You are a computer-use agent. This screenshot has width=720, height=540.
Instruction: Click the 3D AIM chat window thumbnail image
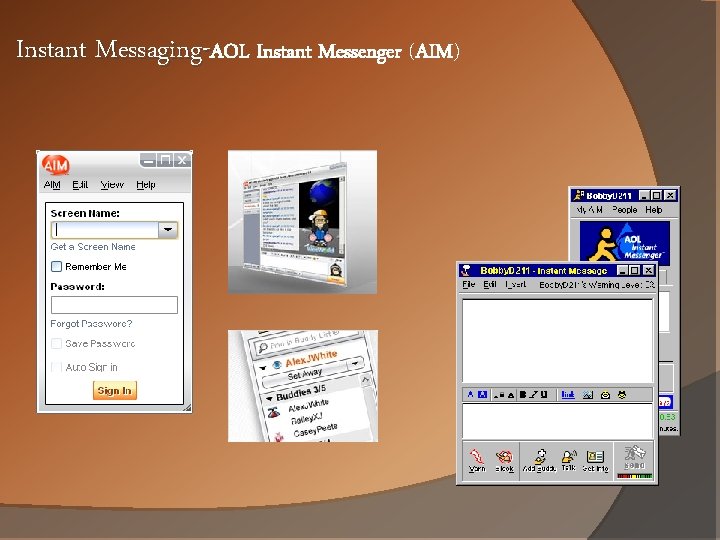[x=303, y=222]
